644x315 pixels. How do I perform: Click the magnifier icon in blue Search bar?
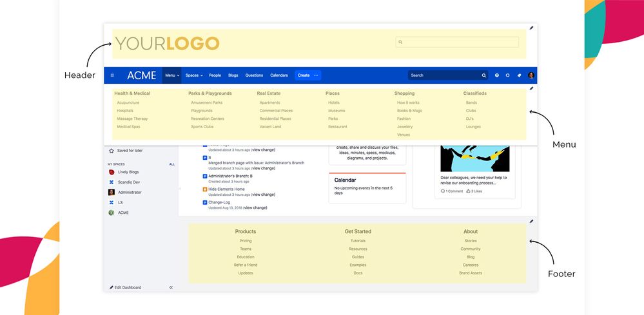tap(484, 75)
